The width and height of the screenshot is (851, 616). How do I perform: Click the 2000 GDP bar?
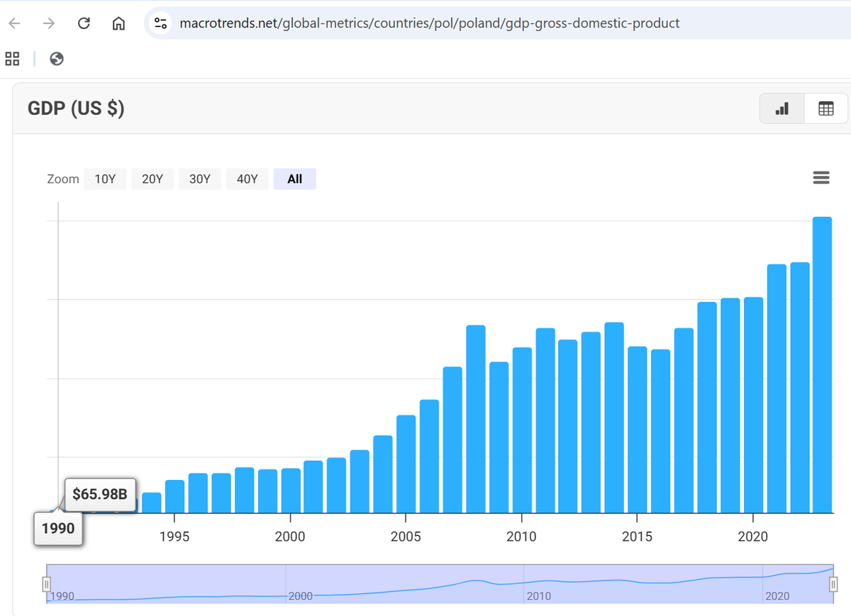pyautogui.click(x=291, y=491)
